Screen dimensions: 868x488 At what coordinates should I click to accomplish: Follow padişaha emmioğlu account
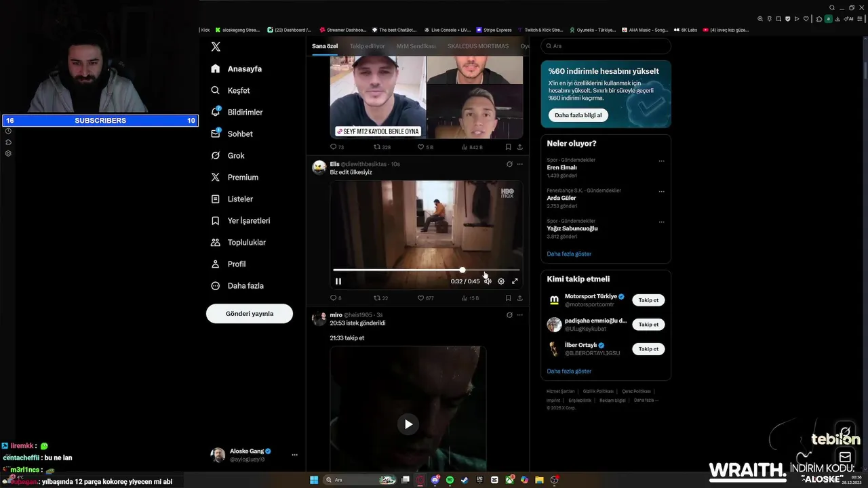coord(648,325)
